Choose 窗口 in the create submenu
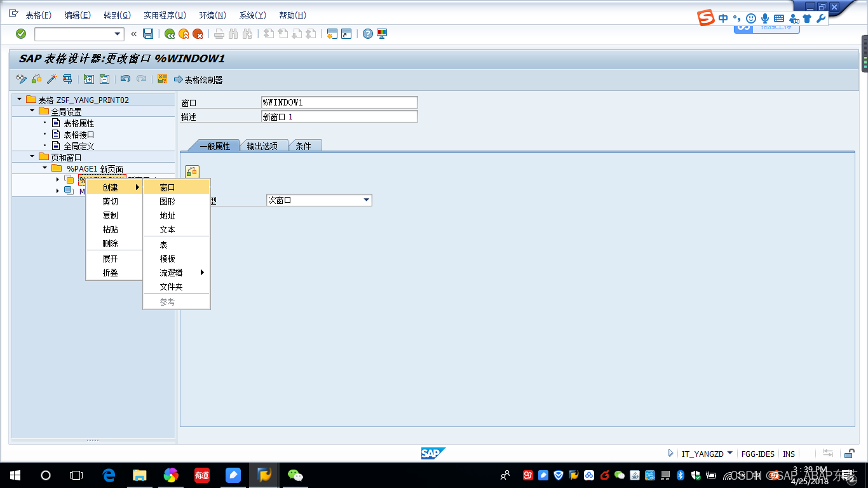Screen dimensions: 868x488 [x=177, y=187]
